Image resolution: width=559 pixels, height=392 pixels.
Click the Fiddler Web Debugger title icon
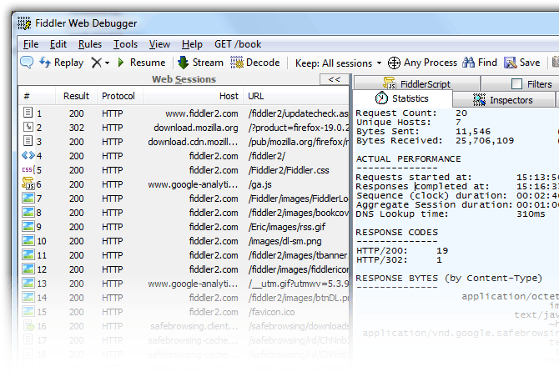tap(24, 23)
